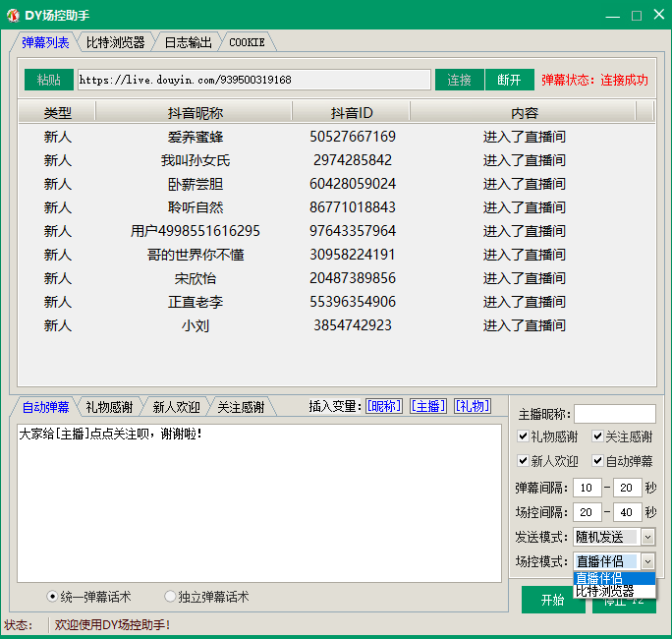Click the 粘贴 button

click(x=49, y=80)
